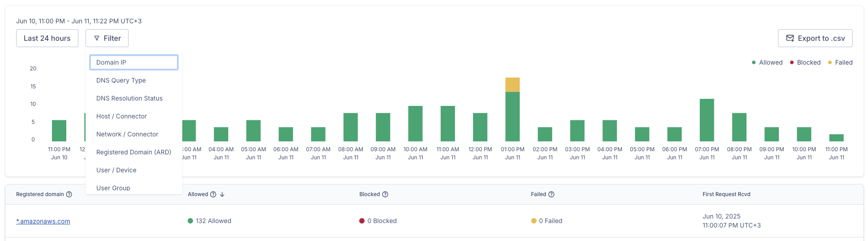This screenshot has height=241, width=868.
Task: Click the help icon beside Blocked column
Action: point(385,194)
